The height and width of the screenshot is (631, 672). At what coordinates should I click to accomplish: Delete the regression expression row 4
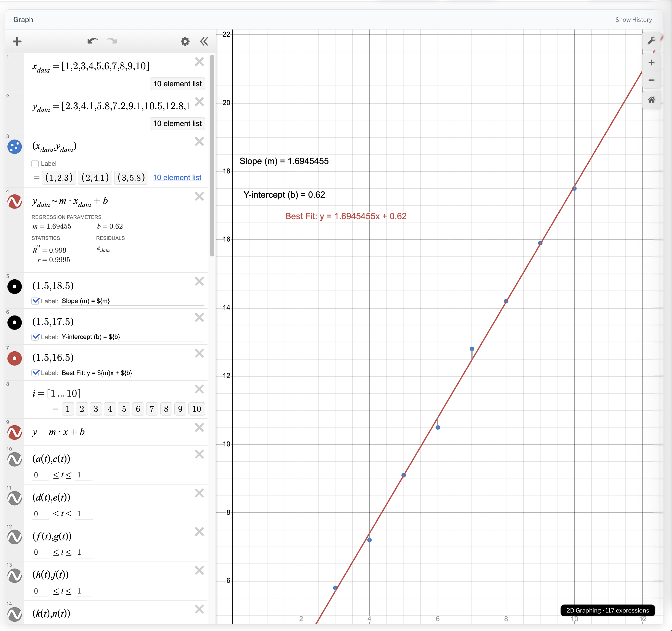click(199, 196)
